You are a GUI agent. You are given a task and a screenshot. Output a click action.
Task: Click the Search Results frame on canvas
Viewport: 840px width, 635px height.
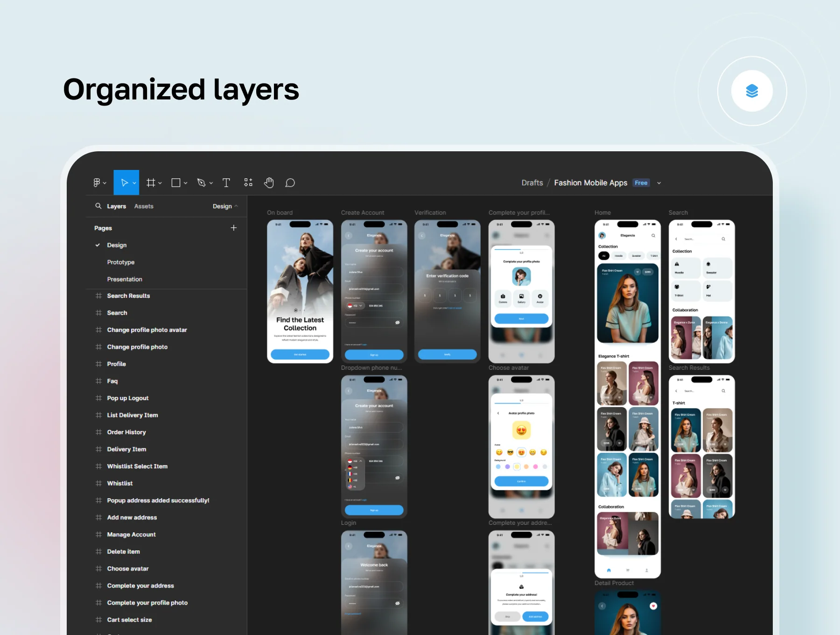pos(702,446)
